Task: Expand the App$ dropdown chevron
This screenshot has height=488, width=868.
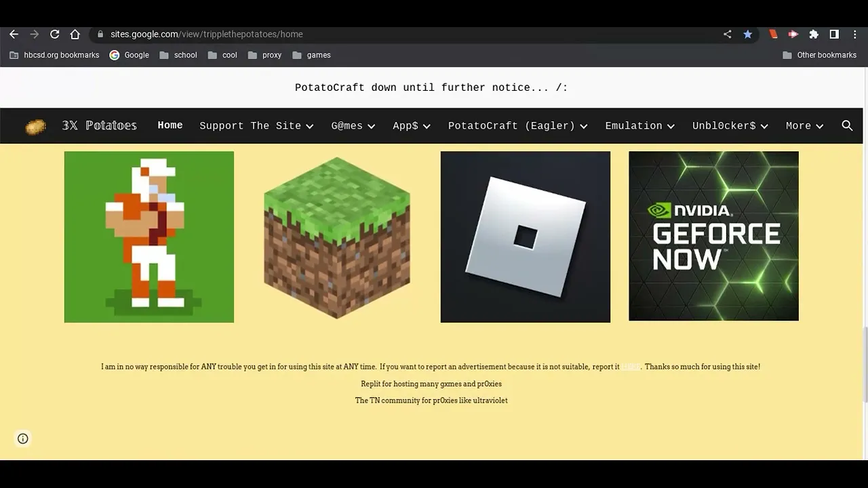Action: tap(427, 126)
